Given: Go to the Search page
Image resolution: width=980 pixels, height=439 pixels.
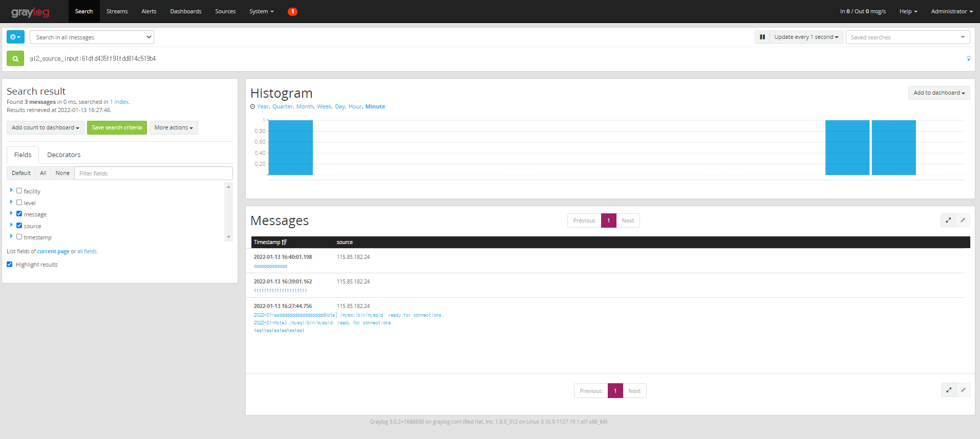Looking at the screenshot, I should 84,11.
